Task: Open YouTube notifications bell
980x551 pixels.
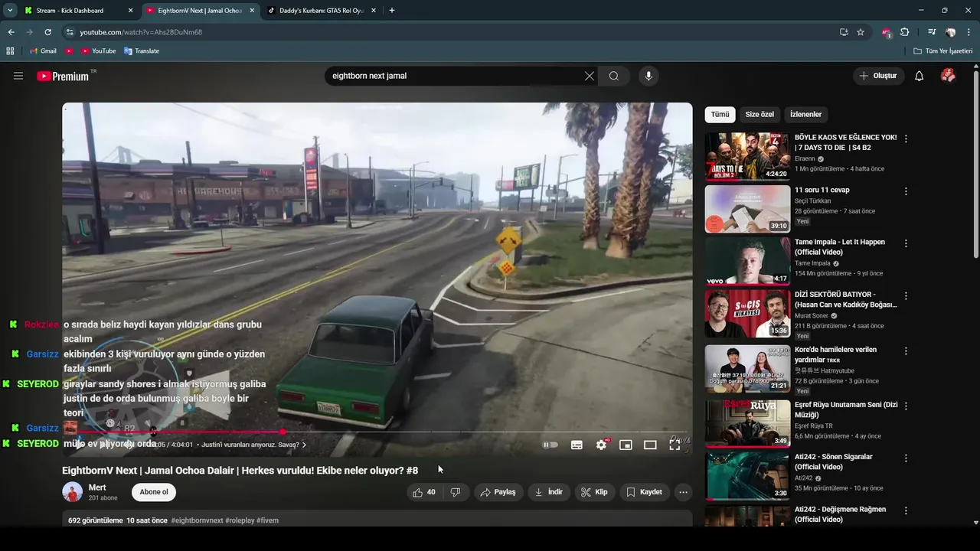Action: pyautogui.click(x=920, y=76)
